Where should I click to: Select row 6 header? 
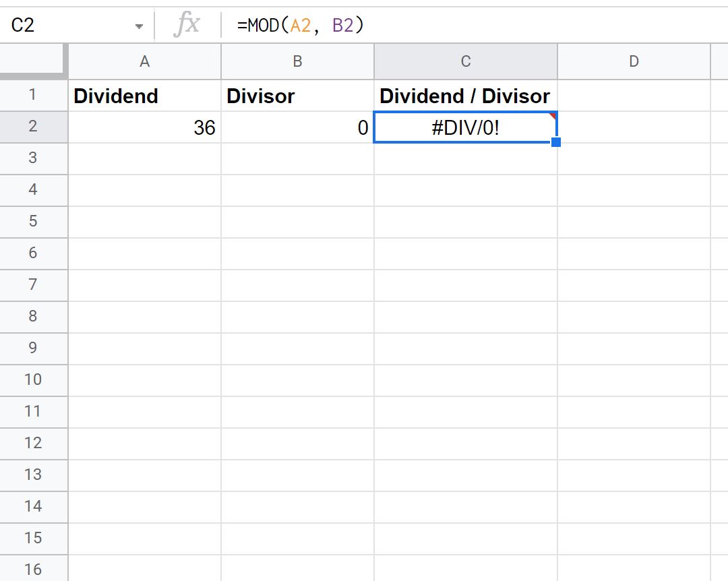[32, 253]
